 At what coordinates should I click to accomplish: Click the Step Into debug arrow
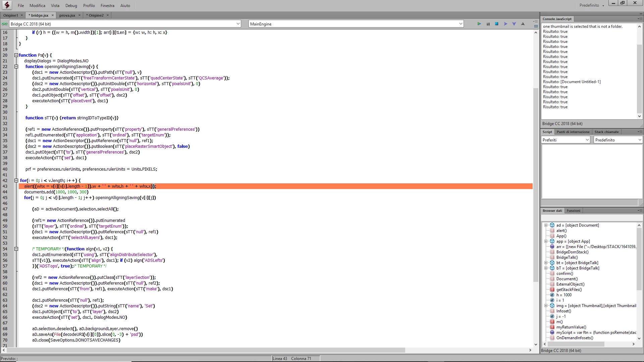point(514,24)
